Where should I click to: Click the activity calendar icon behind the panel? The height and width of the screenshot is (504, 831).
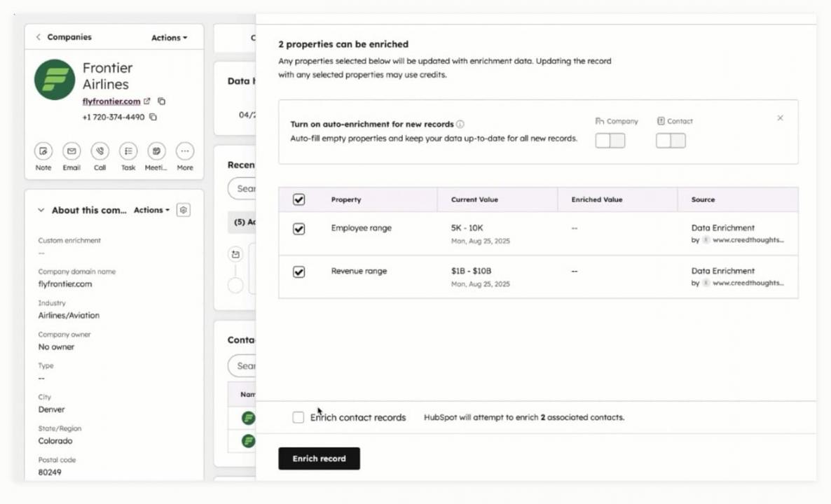pos(235,255)
